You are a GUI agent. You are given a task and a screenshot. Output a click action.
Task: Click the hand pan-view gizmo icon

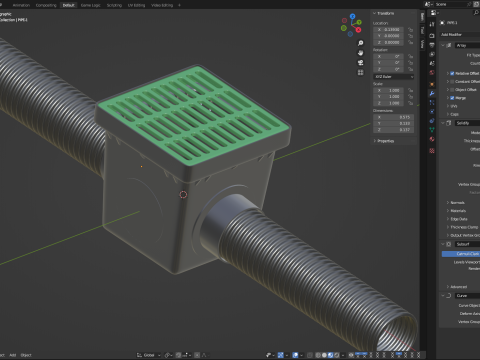coord(360,53)
